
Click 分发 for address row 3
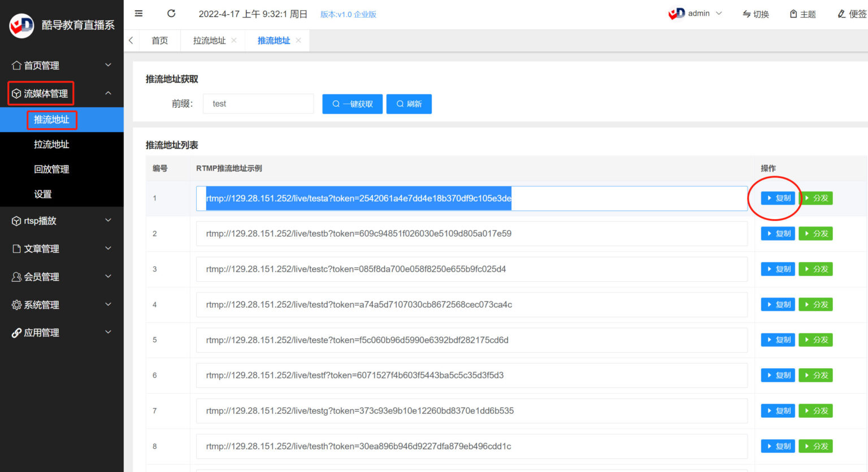(x=815, y=269)
